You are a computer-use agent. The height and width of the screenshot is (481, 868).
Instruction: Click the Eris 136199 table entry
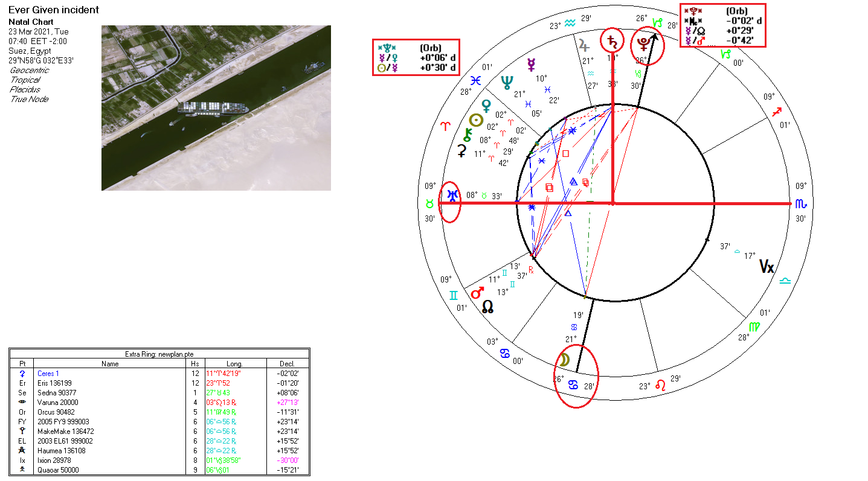click(159, 383)
